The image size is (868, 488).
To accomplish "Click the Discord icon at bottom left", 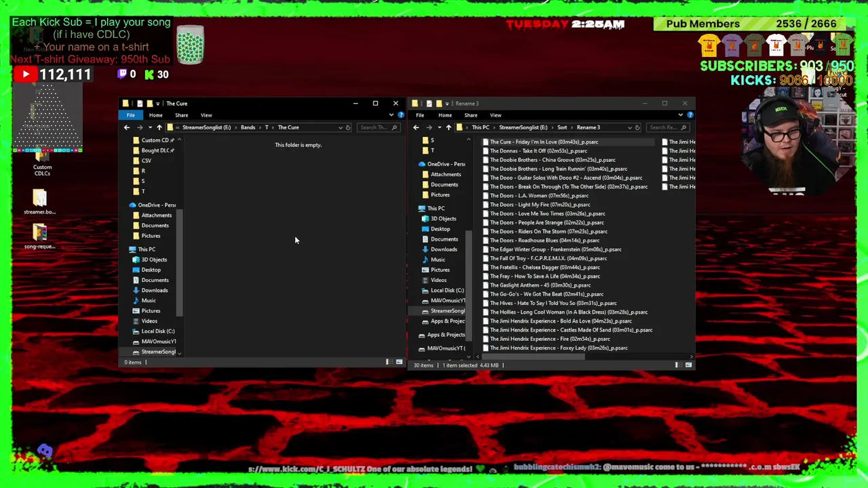I will (x=45, y=451).
